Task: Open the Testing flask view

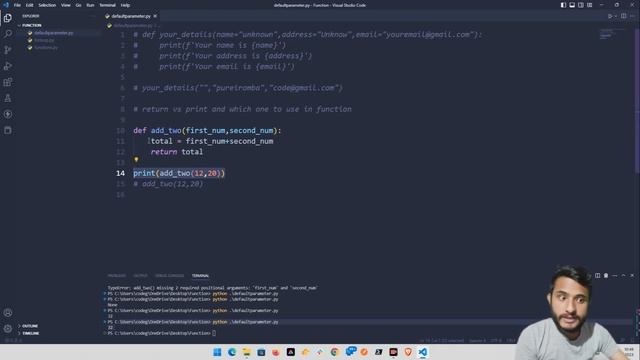Action: pyautogui.click(x=8, y=98)
